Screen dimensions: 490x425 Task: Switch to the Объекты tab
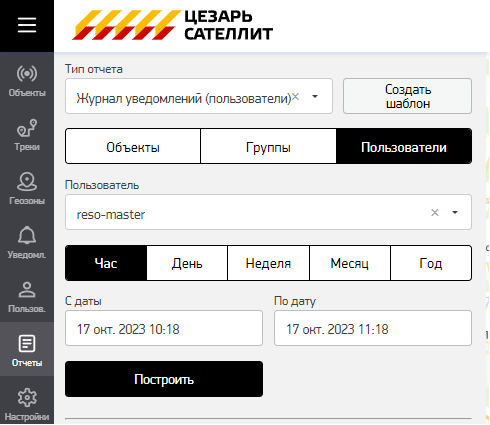point(133,146)
